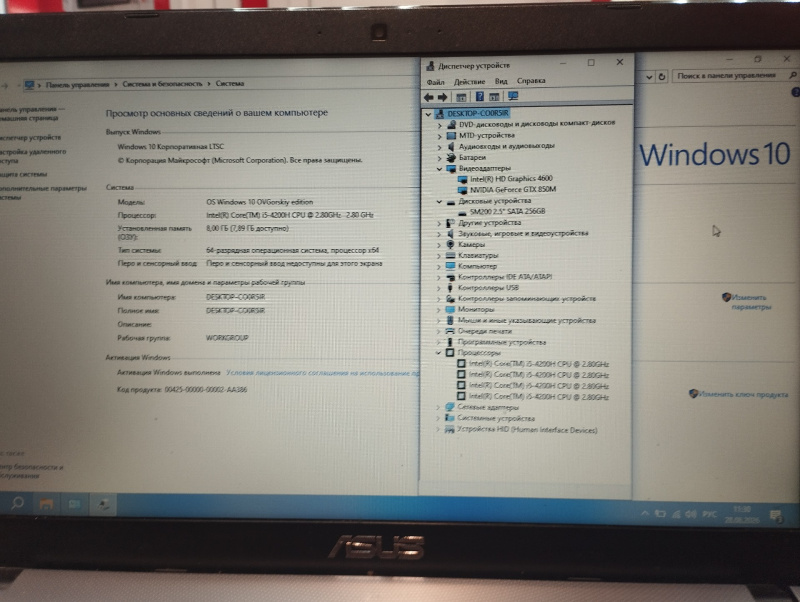The image size is (800, 602).
Task: Expand DVD-дисководы и дисководы компакт-дисков
Action: [x=439, y=125]
